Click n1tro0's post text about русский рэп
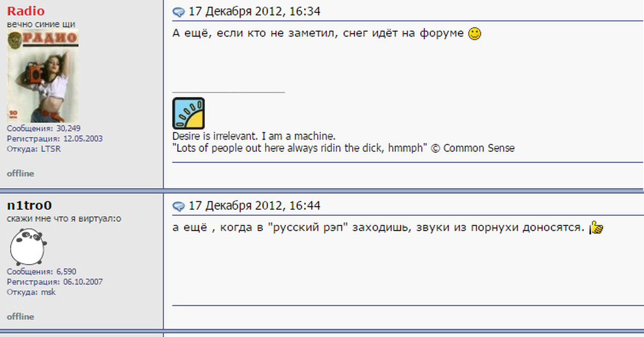The height and width of the screenshot is (337, 644). [378, 228]
